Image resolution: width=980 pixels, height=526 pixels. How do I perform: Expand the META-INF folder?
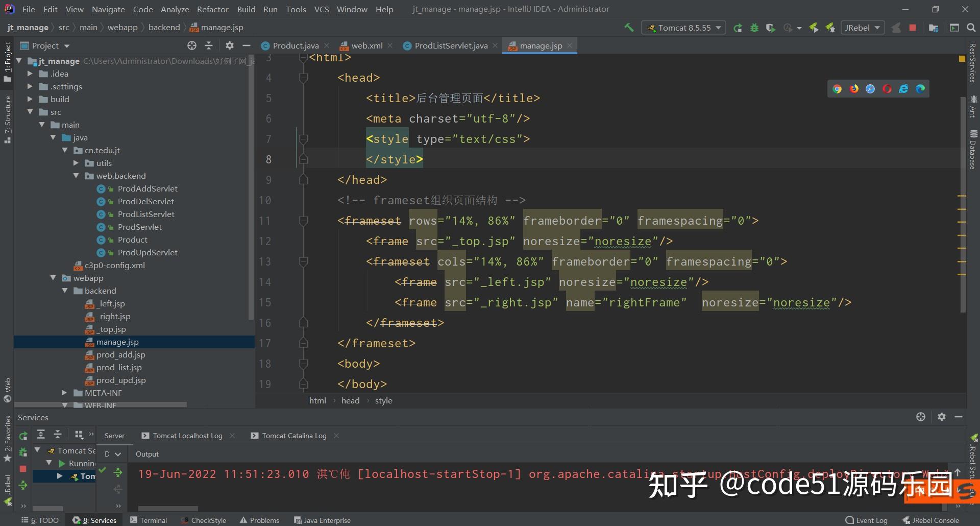pos(64,393)
